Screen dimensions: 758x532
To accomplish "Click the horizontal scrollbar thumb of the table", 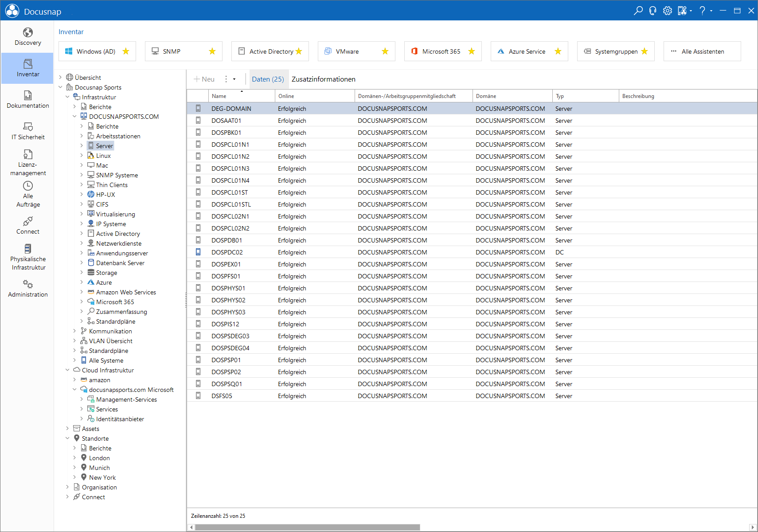I will click(308, 527).
